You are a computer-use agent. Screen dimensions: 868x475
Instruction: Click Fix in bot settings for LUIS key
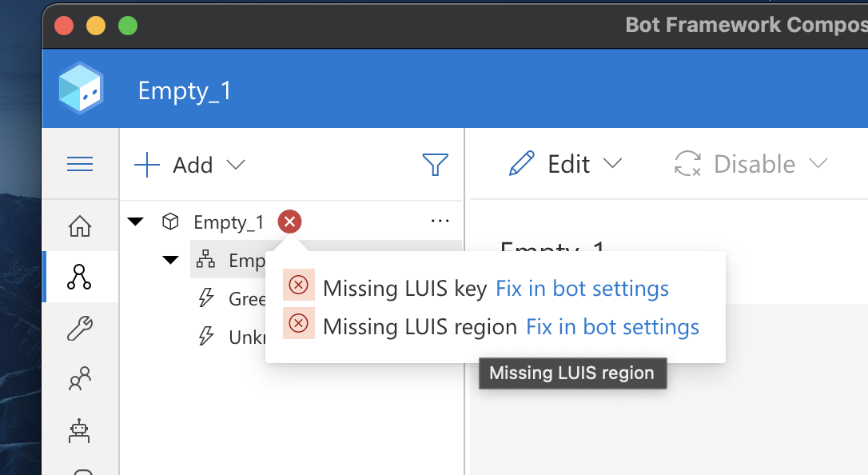[x=582, y=288]
